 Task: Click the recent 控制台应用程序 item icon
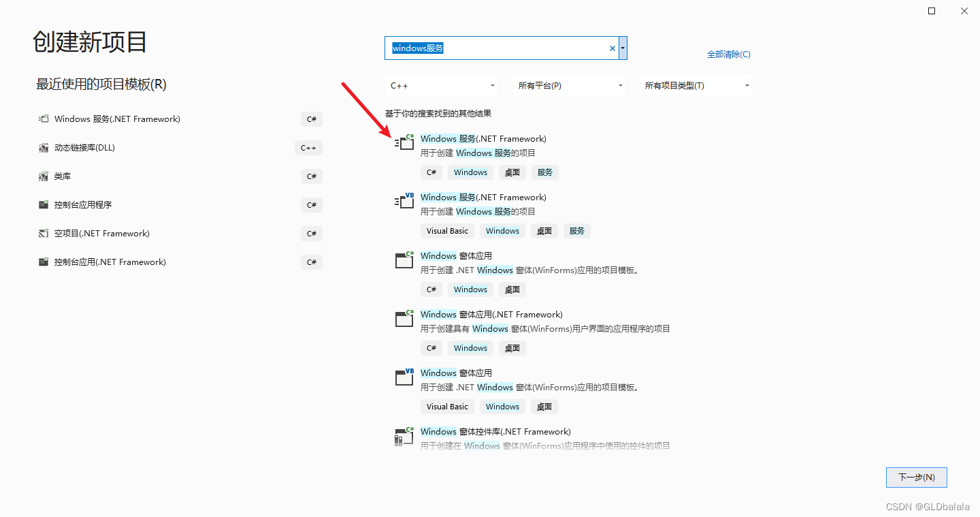44,205
